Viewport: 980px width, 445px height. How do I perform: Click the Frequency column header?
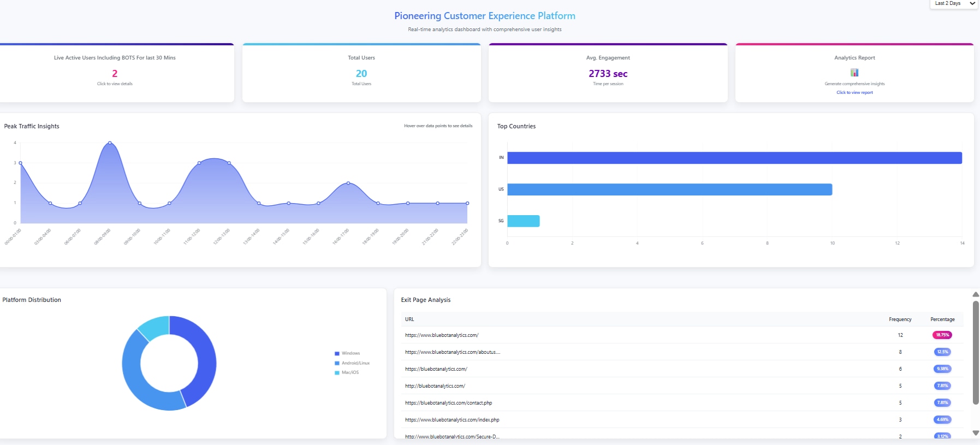900,319
